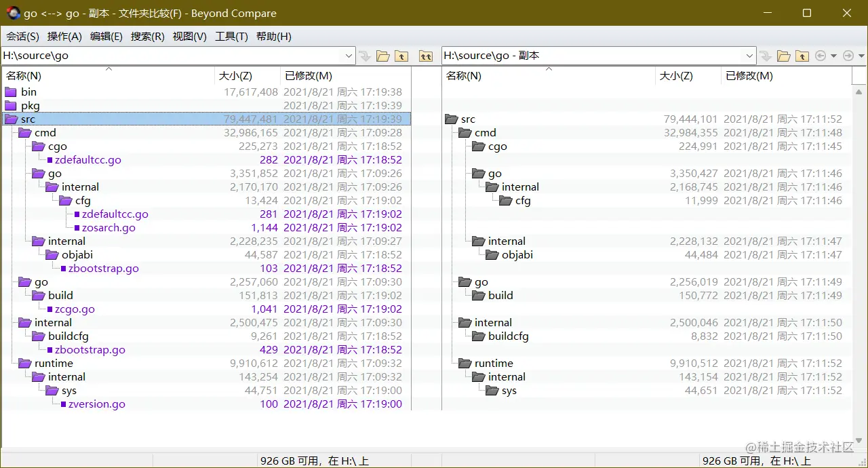Collapse the cmd folder in left pane
This screenshot has height=468, width=868.
24,133
